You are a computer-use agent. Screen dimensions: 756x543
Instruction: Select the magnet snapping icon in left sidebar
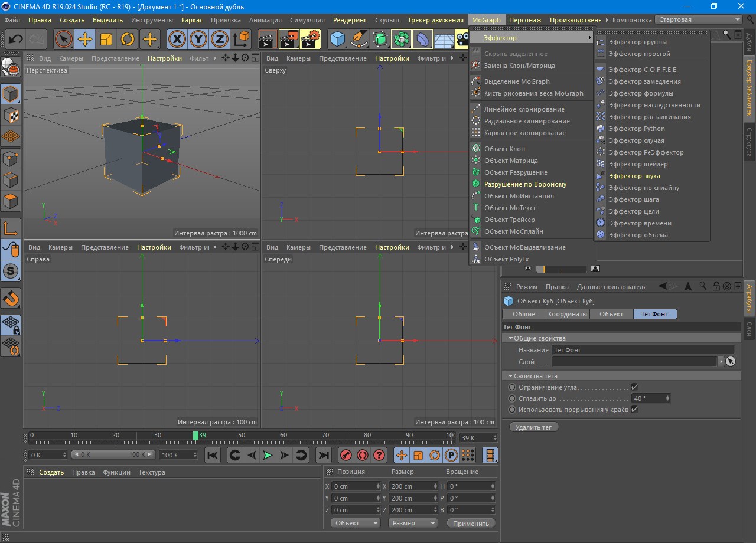click(11, 298)
